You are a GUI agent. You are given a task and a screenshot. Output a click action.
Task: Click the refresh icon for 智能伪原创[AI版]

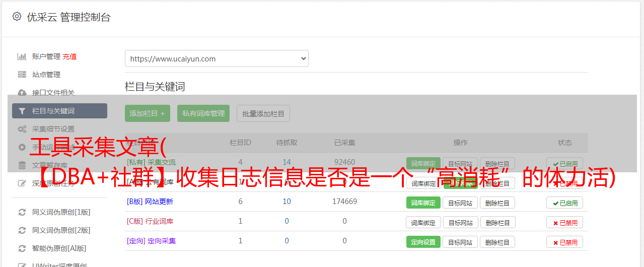point(22,248)
